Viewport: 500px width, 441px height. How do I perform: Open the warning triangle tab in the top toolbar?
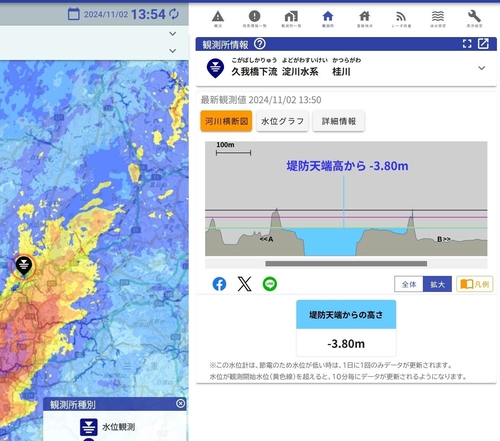click(218, 18)
